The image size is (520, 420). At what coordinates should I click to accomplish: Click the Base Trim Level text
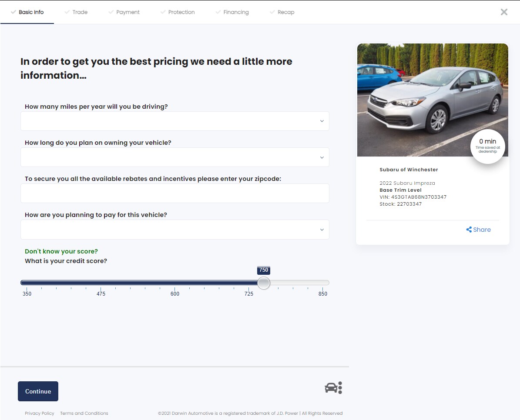pyautogui.click(x=401, y=190)
